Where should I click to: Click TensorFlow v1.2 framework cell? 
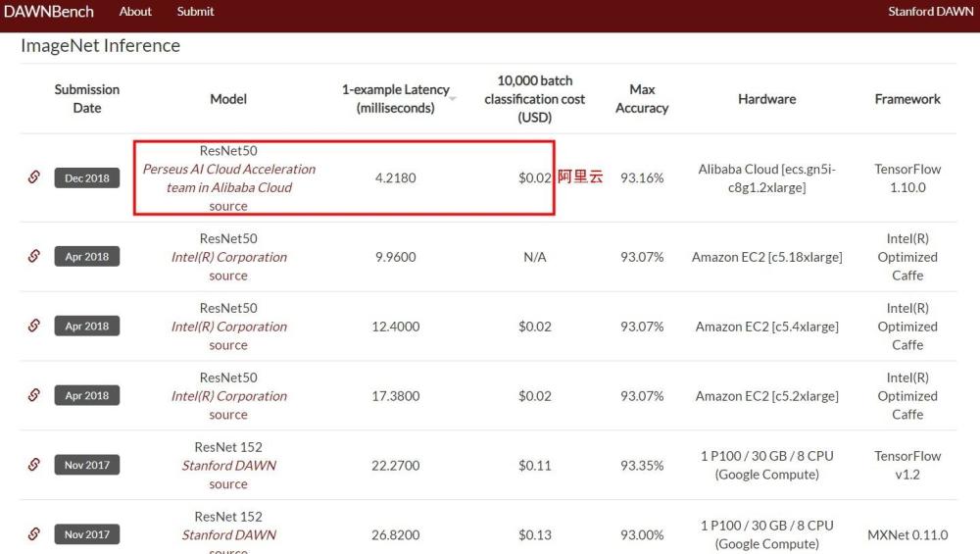(x=907, y=465)
